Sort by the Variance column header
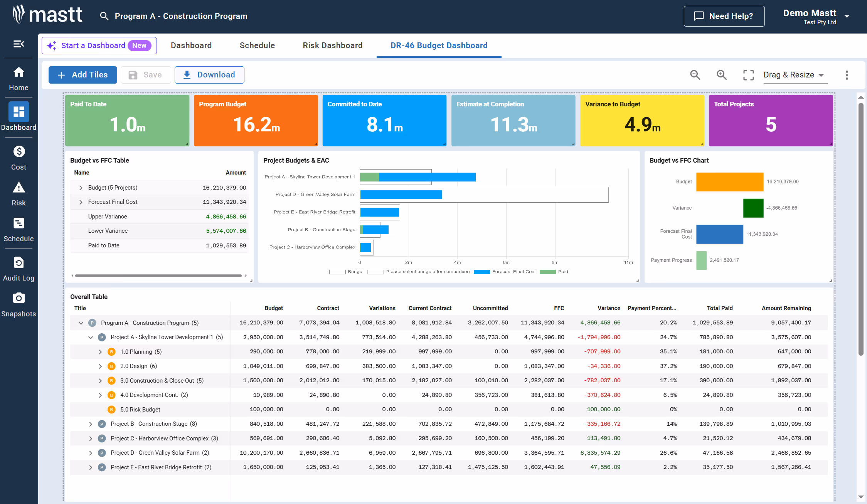Image resolution: width=867 pixels, height=504 pixels. 609,308
